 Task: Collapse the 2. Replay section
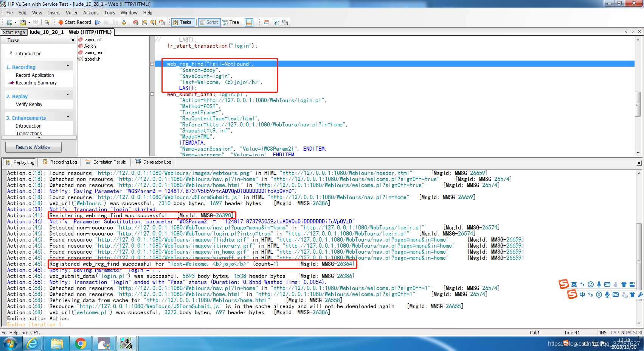pos(68,95)
